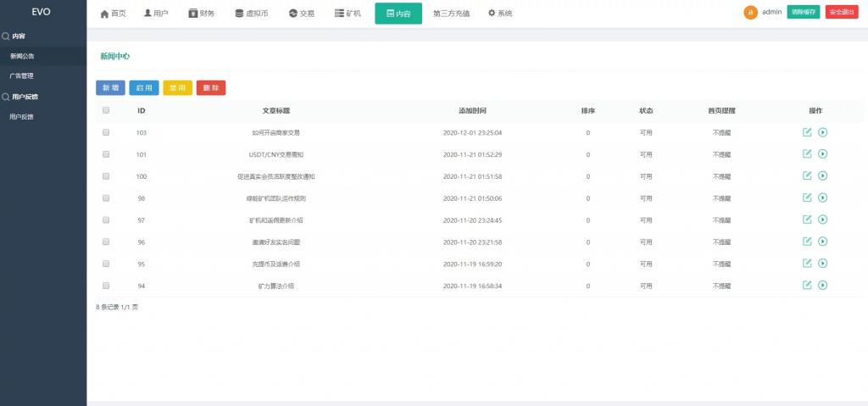Click the play icon for article 94
The width and height of the screenshot is (868, 406).
[x=822, y=286]
